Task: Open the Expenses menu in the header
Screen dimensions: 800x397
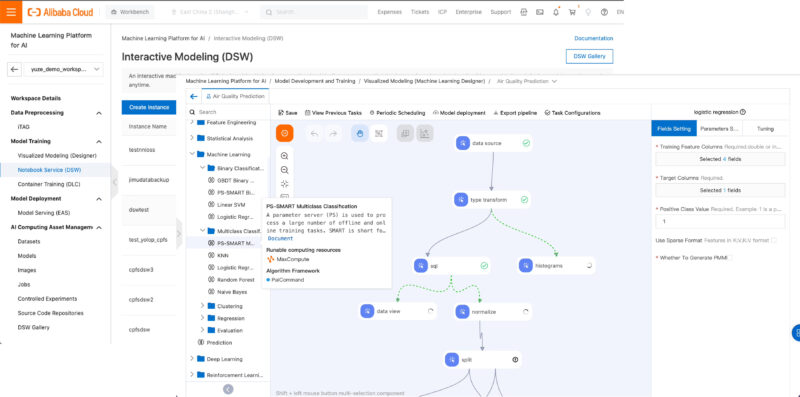Action: point(389,12)
